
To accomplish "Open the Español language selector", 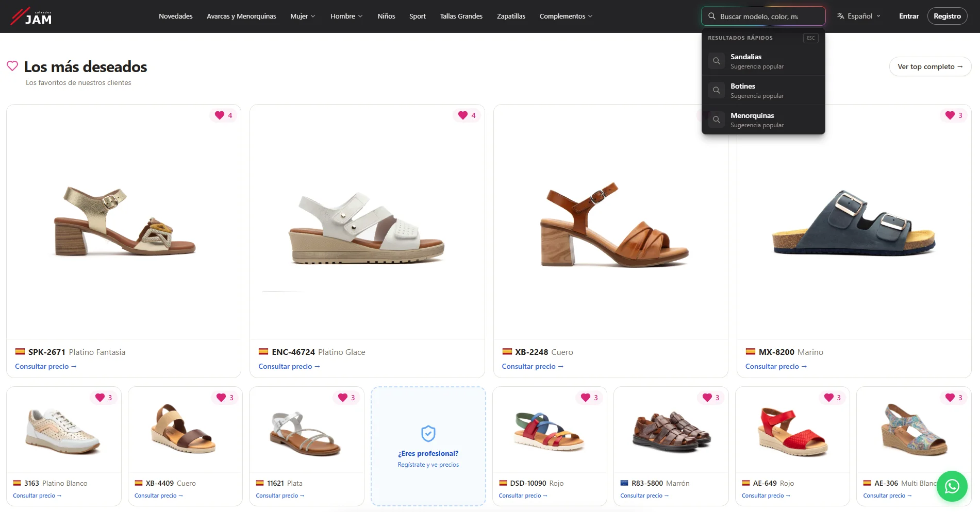I will (x=859, y=16).
